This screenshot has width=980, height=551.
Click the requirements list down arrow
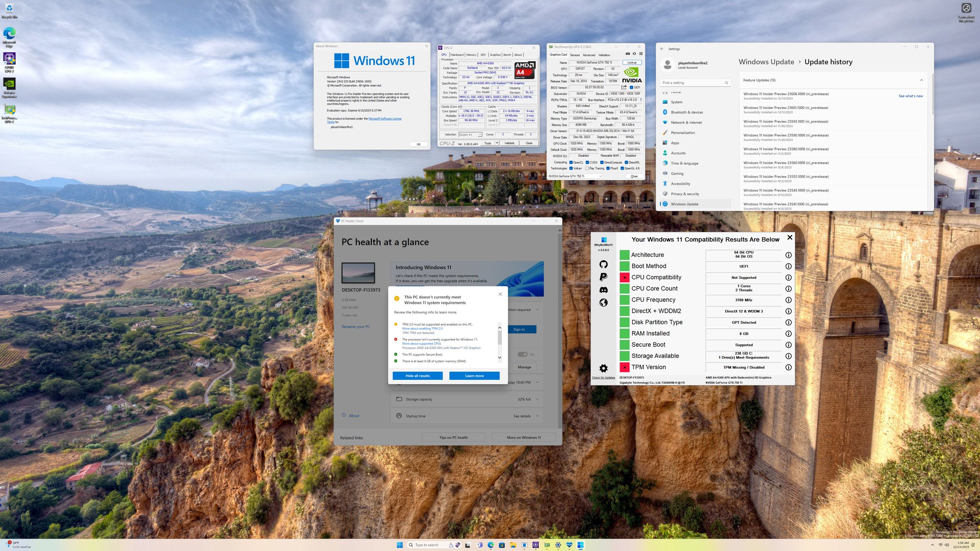point(500,357)
